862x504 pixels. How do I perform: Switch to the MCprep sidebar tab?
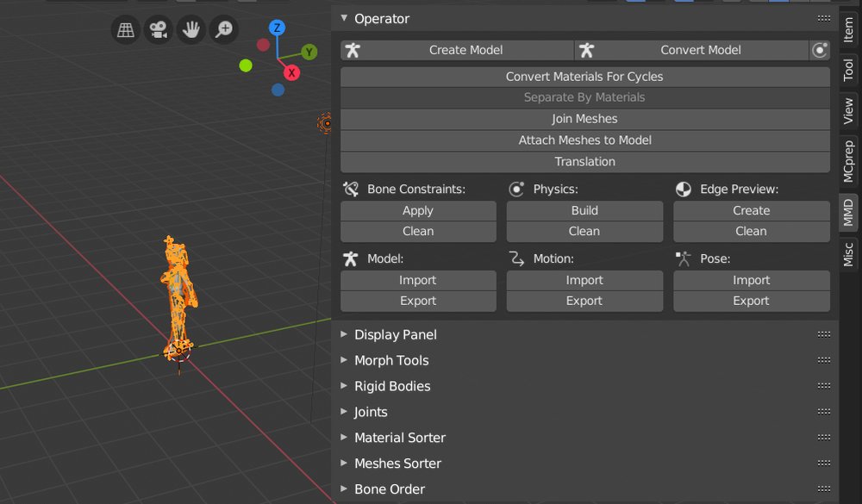pos(848,159)
